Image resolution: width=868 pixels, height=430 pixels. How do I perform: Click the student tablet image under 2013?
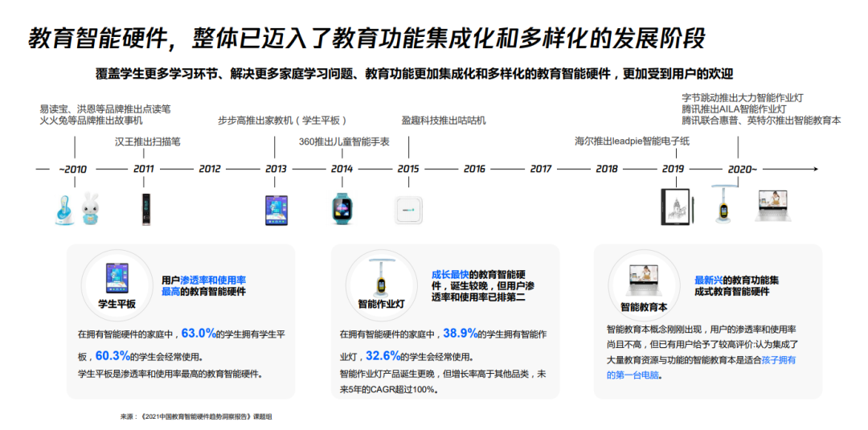point(276,210)
